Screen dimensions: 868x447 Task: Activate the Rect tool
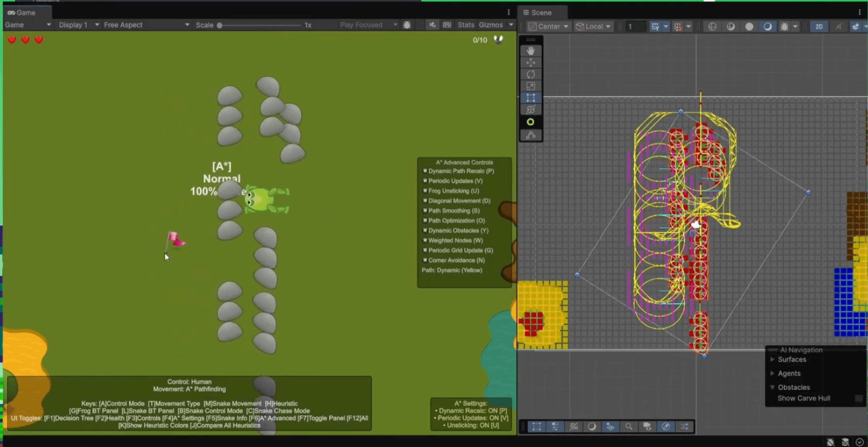point(531,98)
